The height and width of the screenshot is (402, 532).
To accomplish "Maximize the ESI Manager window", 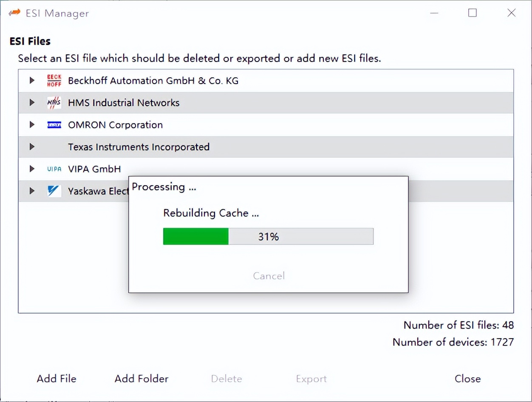I will tap(472, 13).
